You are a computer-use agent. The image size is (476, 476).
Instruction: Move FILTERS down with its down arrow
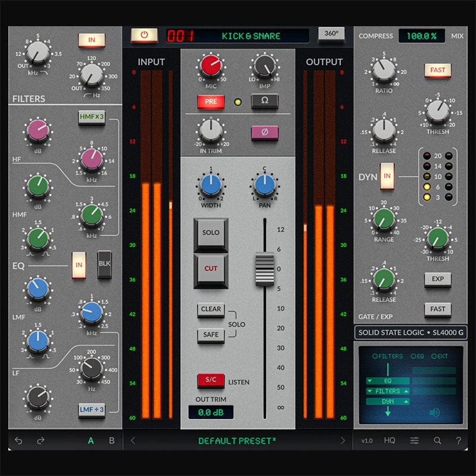coord(369,391)
